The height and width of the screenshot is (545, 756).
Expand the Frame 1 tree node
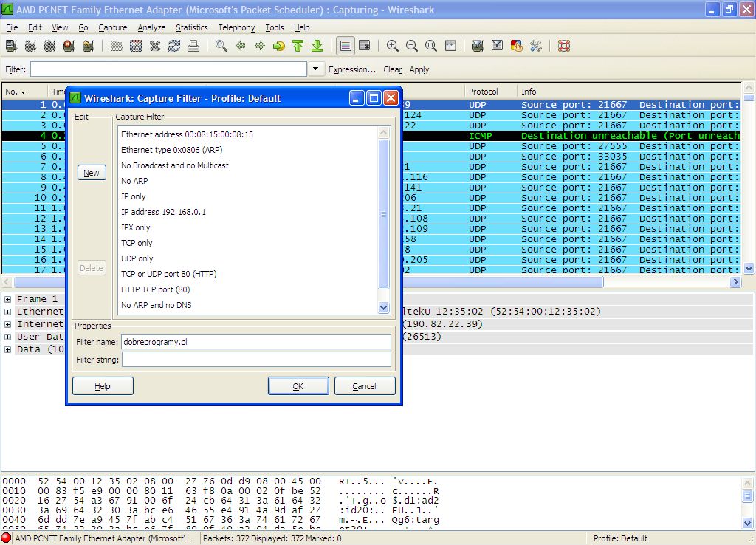tap(7, 299)
